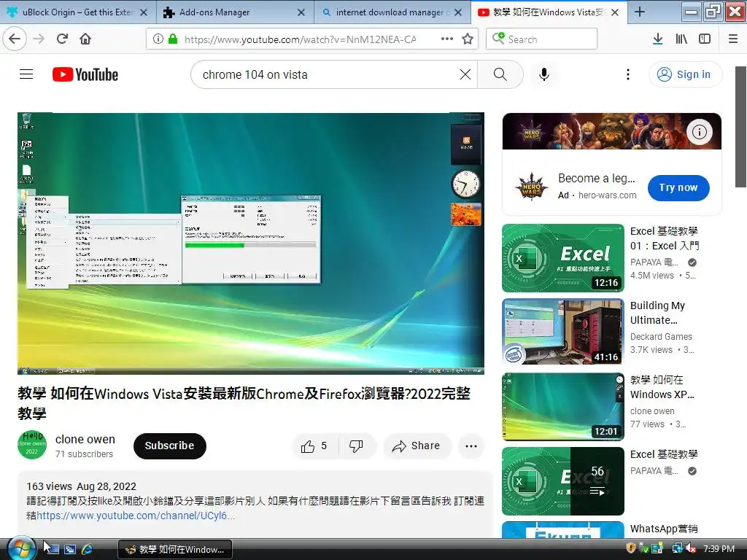Click the Firefox taskbar window button

(175, 549)
